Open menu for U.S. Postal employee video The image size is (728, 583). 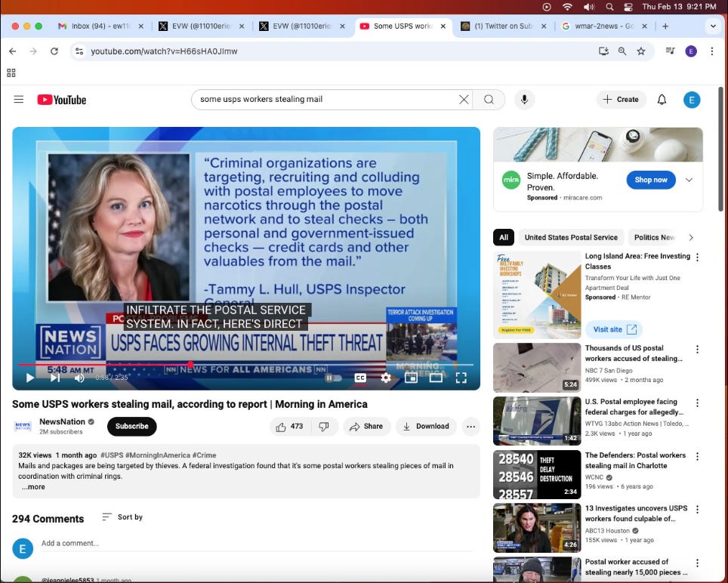697,403
